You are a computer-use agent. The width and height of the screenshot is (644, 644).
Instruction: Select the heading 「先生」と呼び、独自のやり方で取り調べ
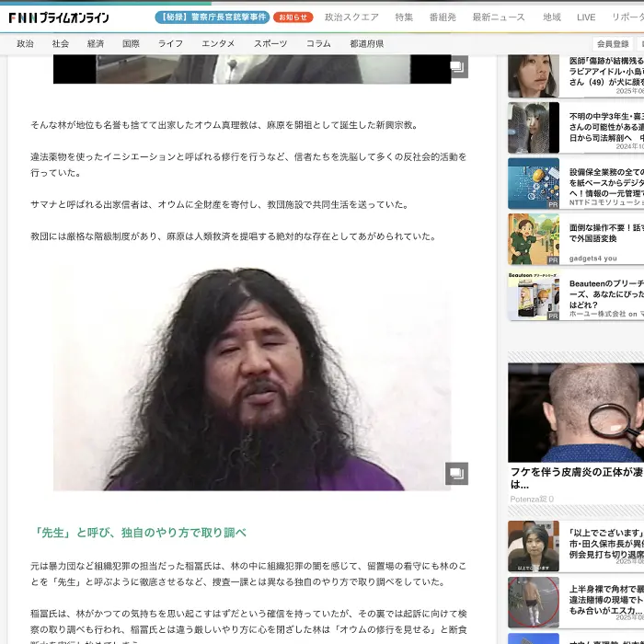pyautogui.click(x=140, y=533)
